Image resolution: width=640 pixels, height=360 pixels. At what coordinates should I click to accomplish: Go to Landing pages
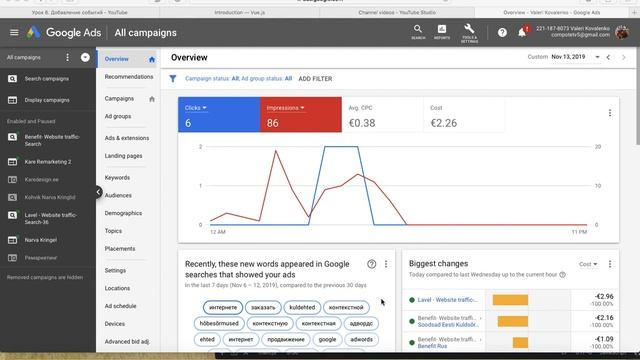pos(123,156)
